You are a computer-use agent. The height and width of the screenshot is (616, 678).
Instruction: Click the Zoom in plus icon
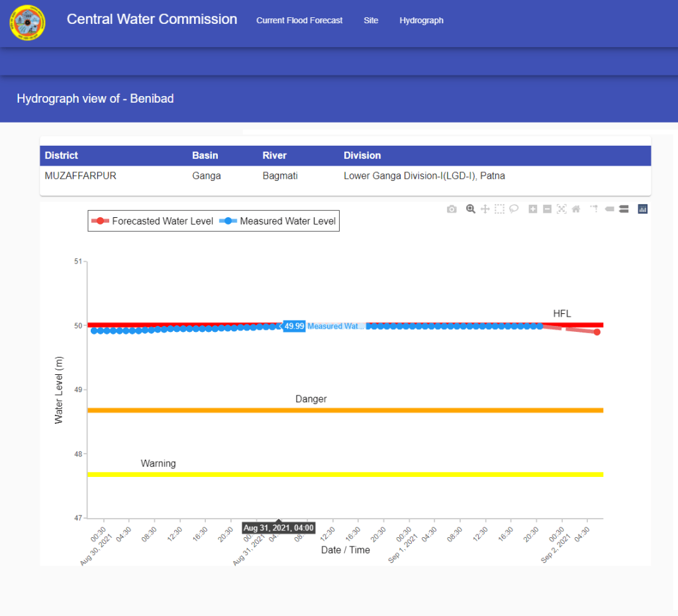pos(533,209)
